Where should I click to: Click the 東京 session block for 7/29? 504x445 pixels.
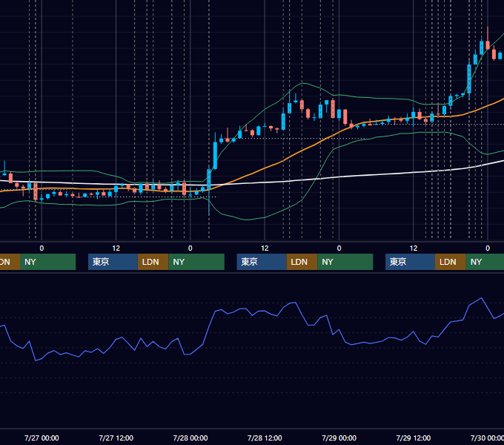pyautogui.click(x=410, y=262)
